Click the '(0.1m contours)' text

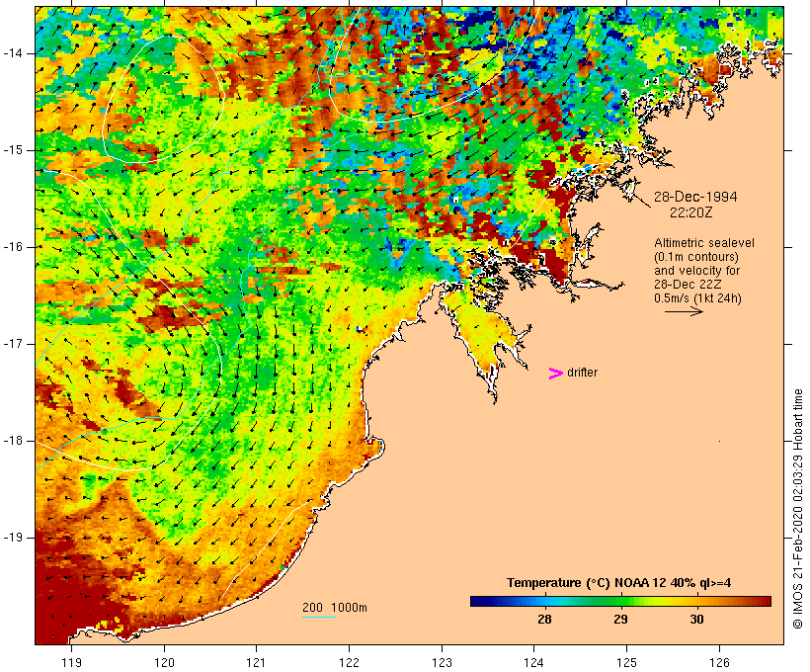tap(696, 257)
